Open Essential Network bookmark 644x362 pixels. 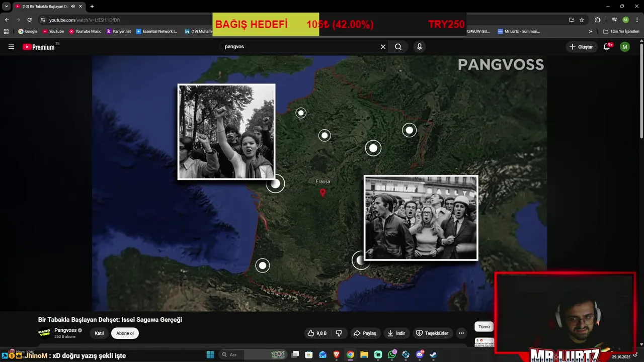pos(156,31)
